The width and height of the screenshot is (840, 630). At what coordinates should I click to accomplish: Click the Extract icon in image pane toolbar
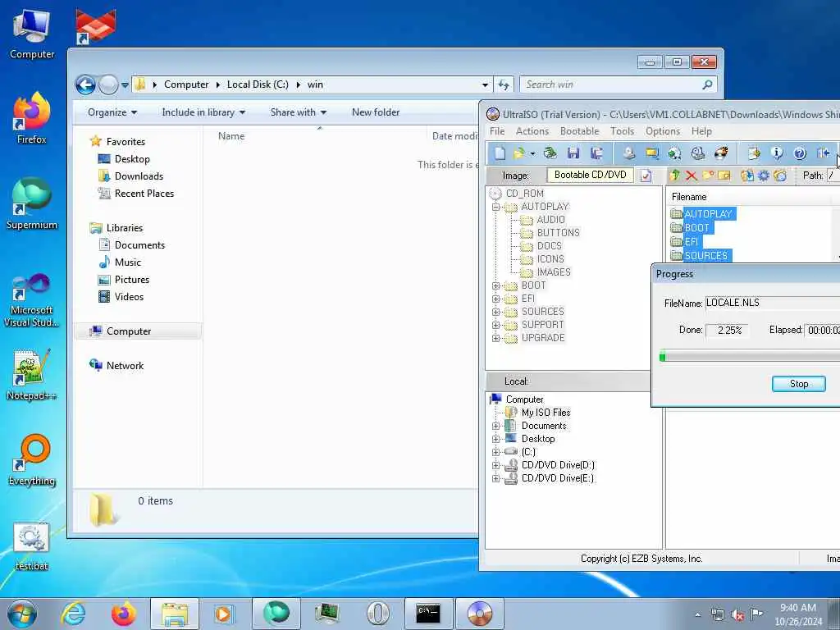coord(746,176)
